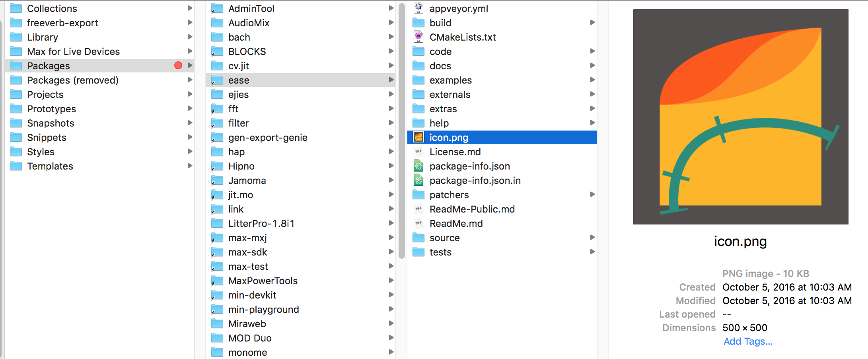The width and height of the screenshot is (868, 359).
Task: Click the middle column vertical scrollbar
Action: pyautogui.click(x=402, y=131)
